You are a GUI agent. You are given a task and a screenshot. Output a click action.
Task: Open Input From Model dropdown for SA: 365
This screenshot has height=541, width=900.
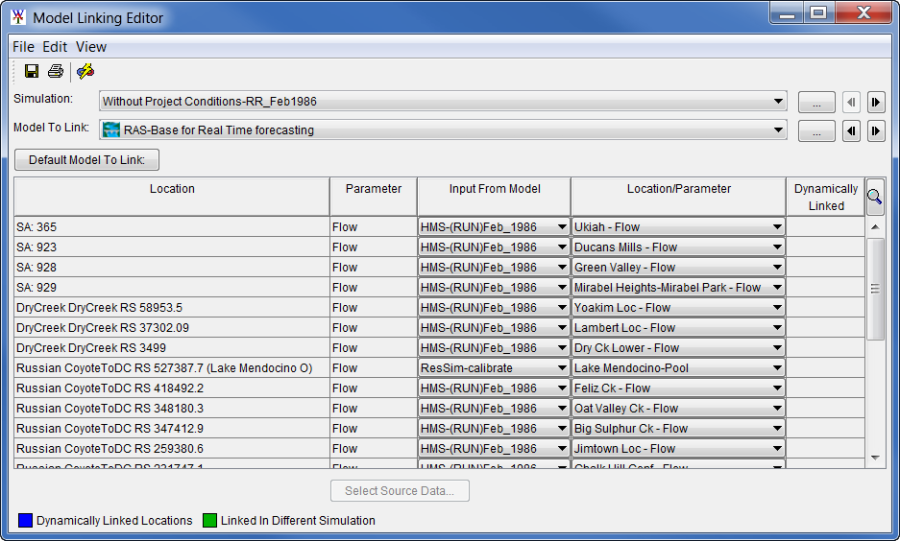[x=494, y=227]
